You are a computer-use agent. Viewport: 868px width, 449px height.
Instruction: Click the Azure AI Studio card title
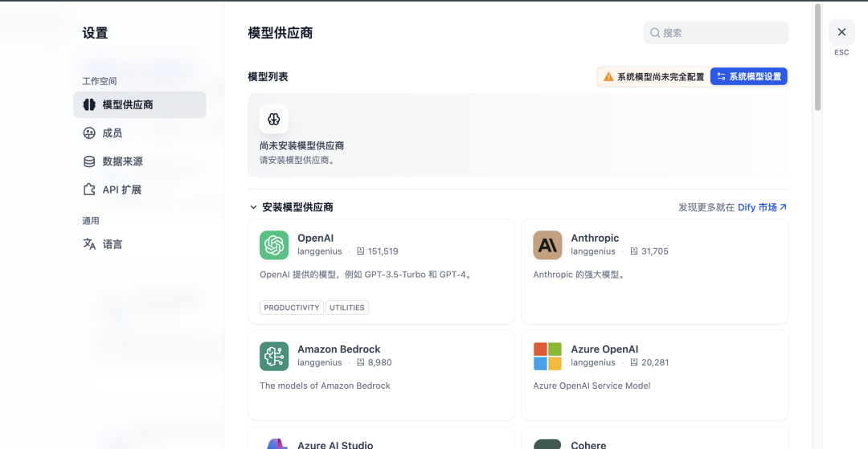(335, 444)
